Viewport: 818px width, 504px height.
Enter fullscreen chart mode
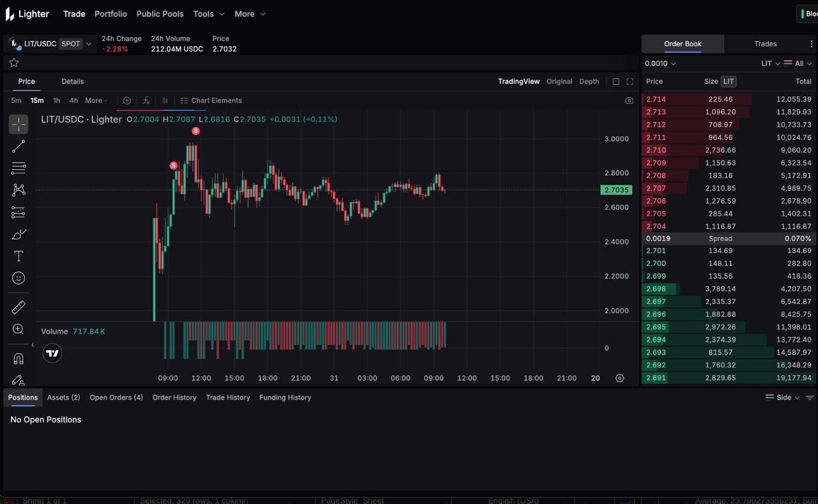pos(629,82)
